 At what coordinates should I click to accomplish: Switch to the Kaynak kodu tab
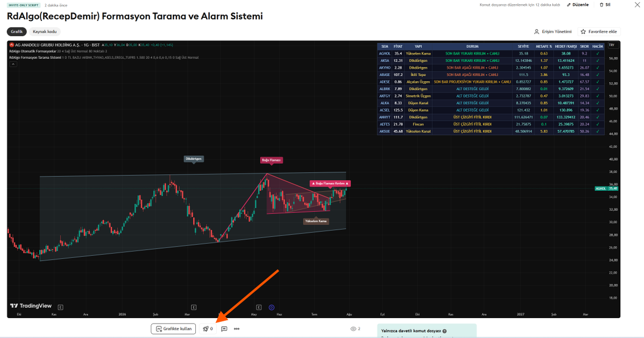coord(45,32)
